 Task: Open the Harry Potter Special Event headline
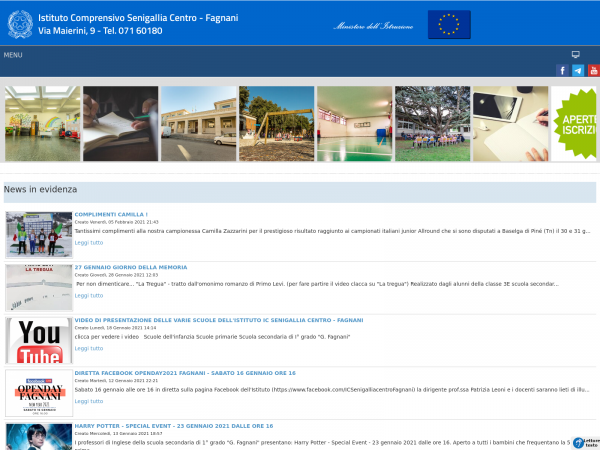point(184,427)
